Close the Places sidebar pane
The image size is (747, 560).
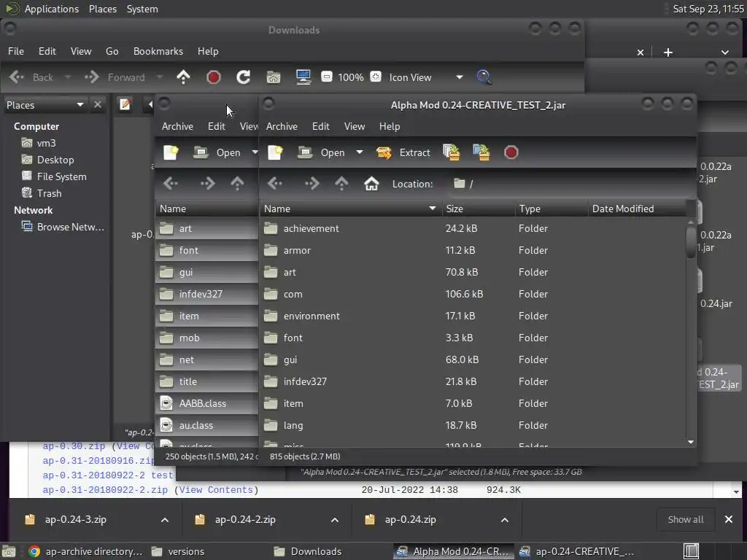pos(98,104)
